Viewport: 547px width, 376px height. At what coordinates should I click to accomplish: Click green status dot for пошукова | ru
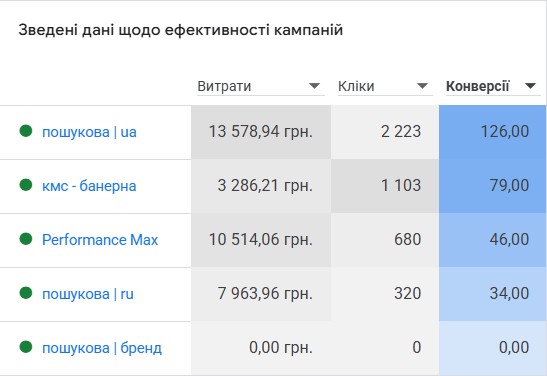[26, 293]
